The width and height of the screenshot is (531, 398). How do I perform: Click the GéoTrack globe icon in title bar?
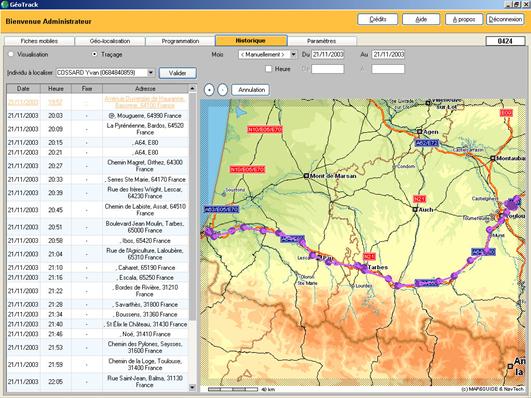coord(4,4)
